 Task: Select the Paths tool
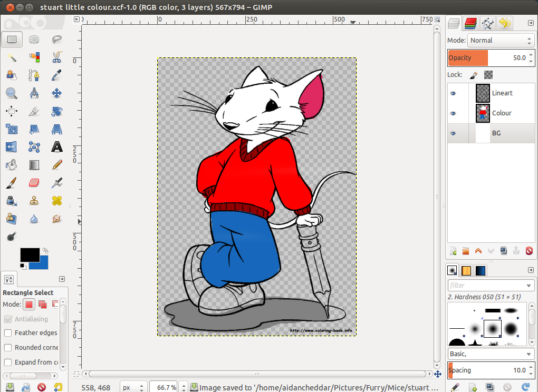(x=34, y=75)
